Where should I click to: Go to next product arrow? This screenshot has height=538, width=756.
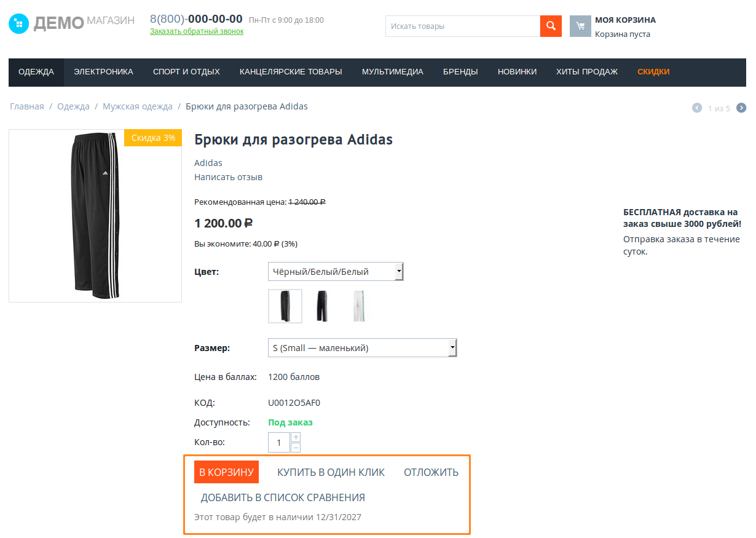[741, 108]
